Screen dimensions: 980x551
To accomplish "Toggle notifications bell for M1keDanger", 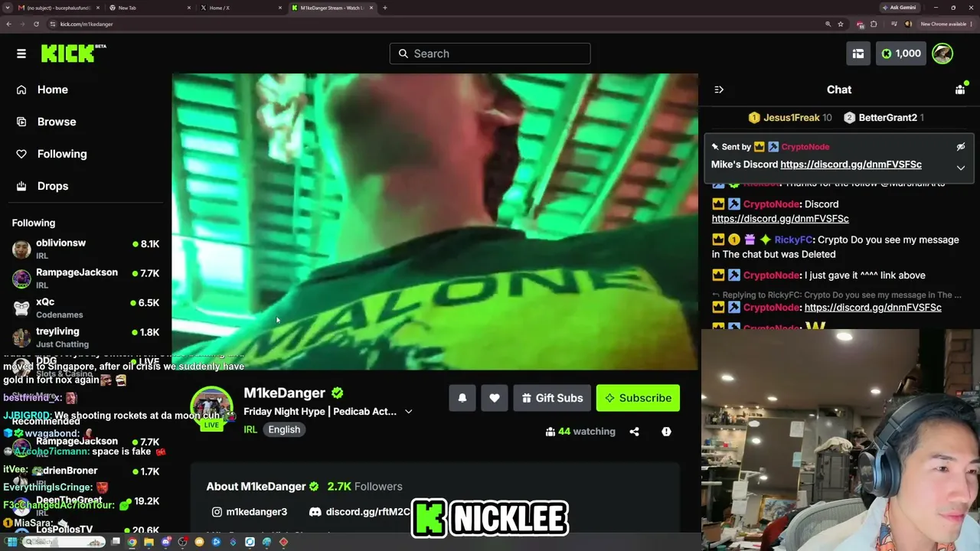I will (x=462, y=398).
